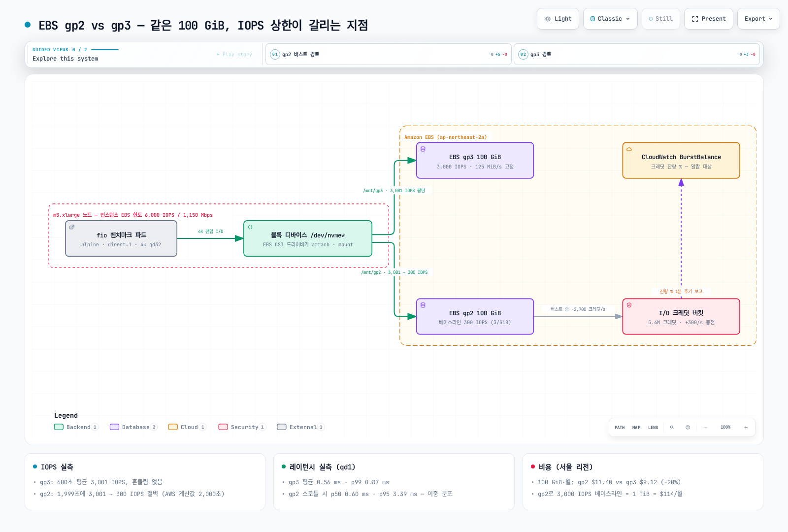
Task: Toggle the Cloud legend filter
Action: (187, 427)
